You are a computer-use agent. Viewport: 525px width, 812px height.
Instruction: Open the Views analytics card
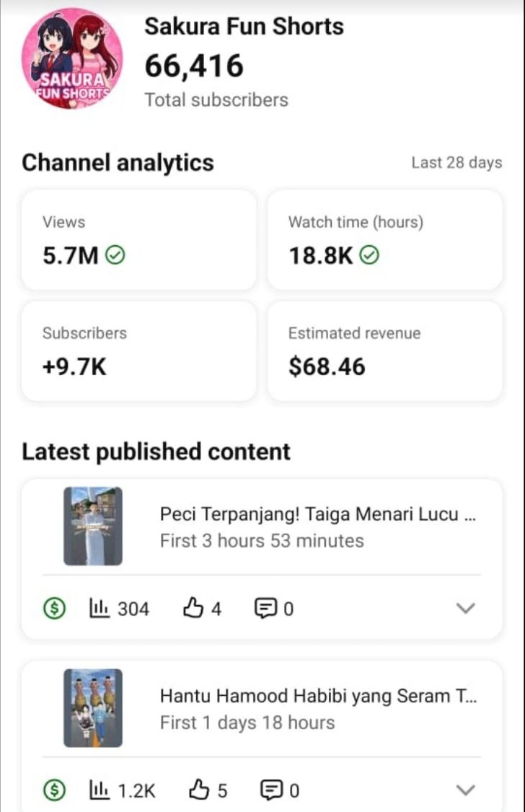(138, 240)
